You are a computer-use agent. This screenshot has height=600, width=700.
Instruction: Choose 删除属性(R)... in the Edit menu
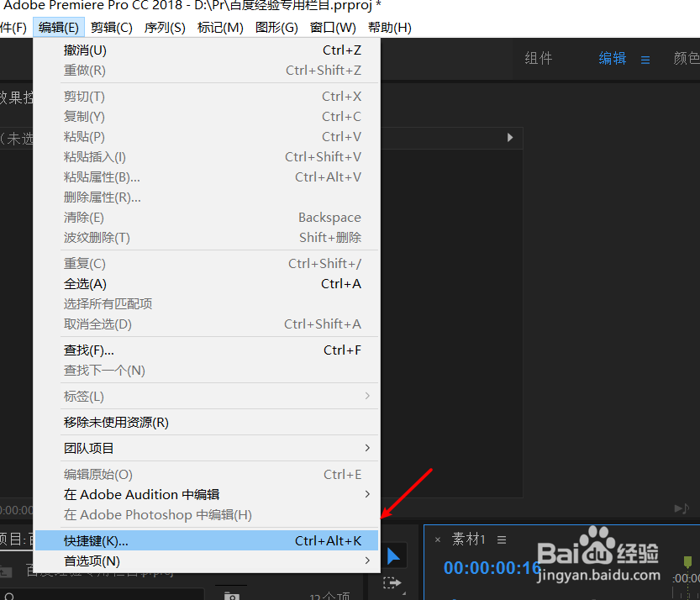(x=206, y=197)
